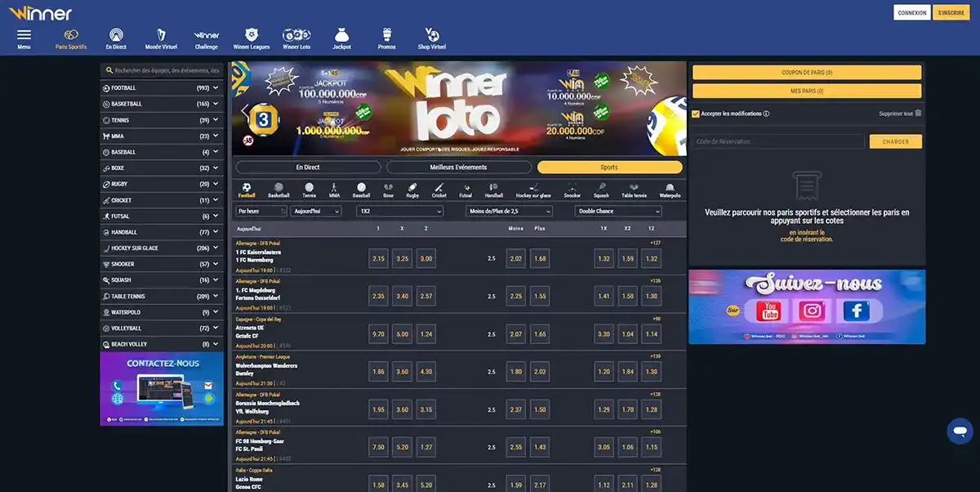Select Table tennis icon in sports strip
Viewport: 980px width, 492px height.
[x=635, y=190]
